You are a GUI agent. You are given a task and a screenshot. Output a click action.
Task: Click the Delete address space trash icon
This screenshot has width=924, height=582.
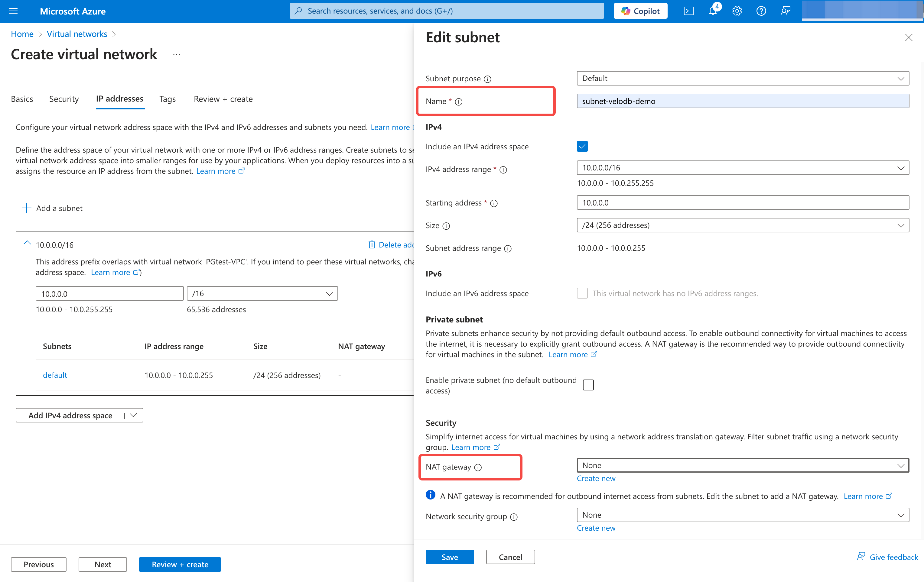371,244
